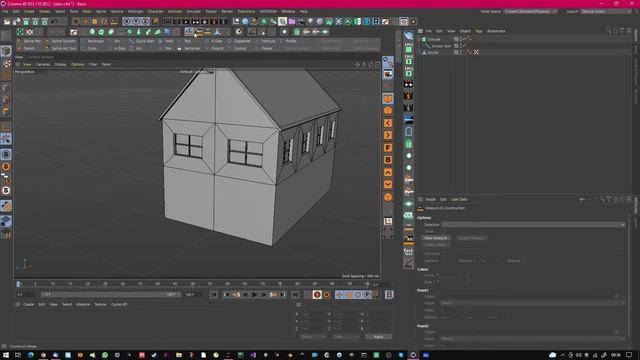Play the animation forward
Screen dimensions: 640x360
pos(255,295)
